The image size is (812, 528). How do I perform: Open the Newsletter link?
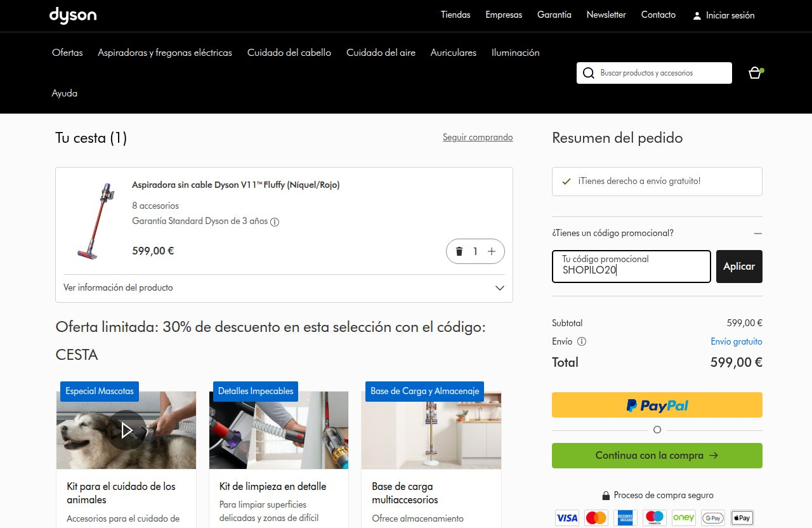(606, 15)
